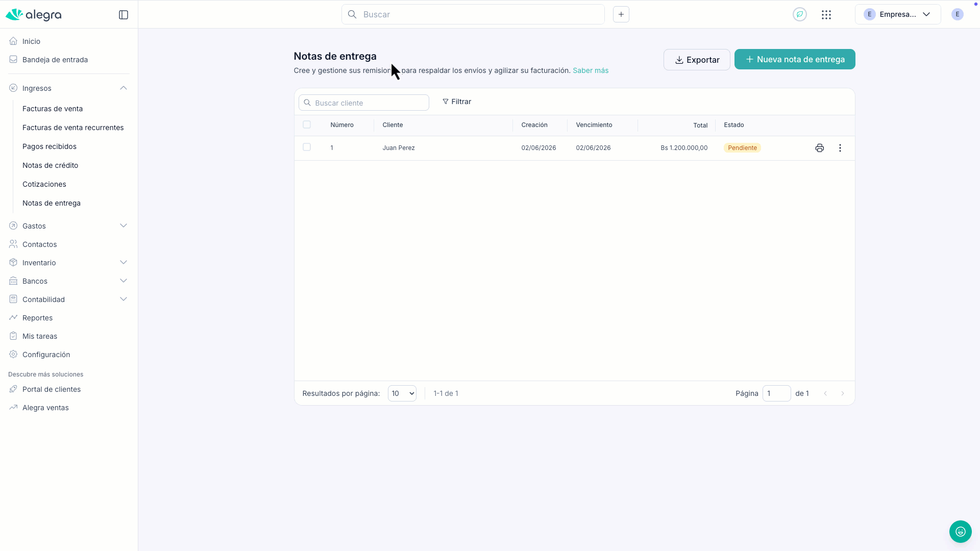Go to previous page arrow
This screenshot has height=551, width=980.
[x=825, y=393]
